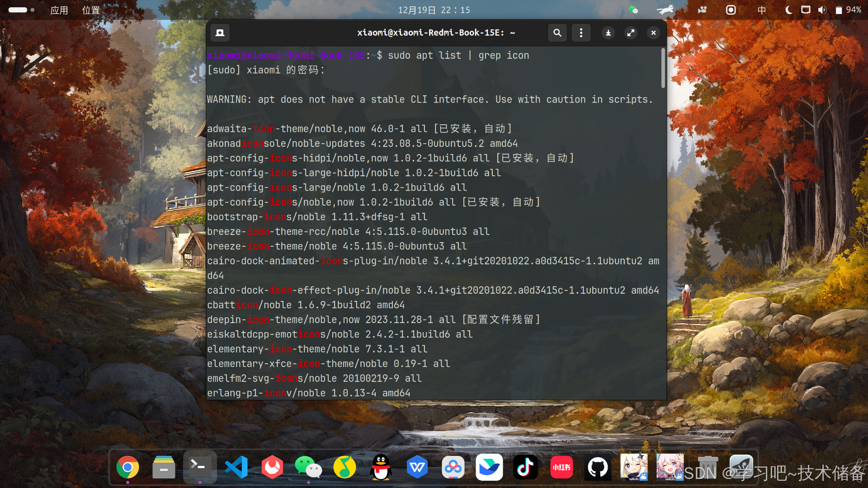Click the bootstrap-icons package line
This screenshot has height=488, width=868.
coord(317,217)
